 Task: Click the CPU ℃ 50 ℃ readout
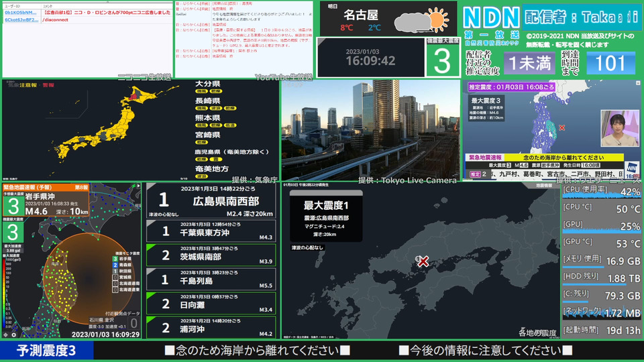[x=601, y=208]
